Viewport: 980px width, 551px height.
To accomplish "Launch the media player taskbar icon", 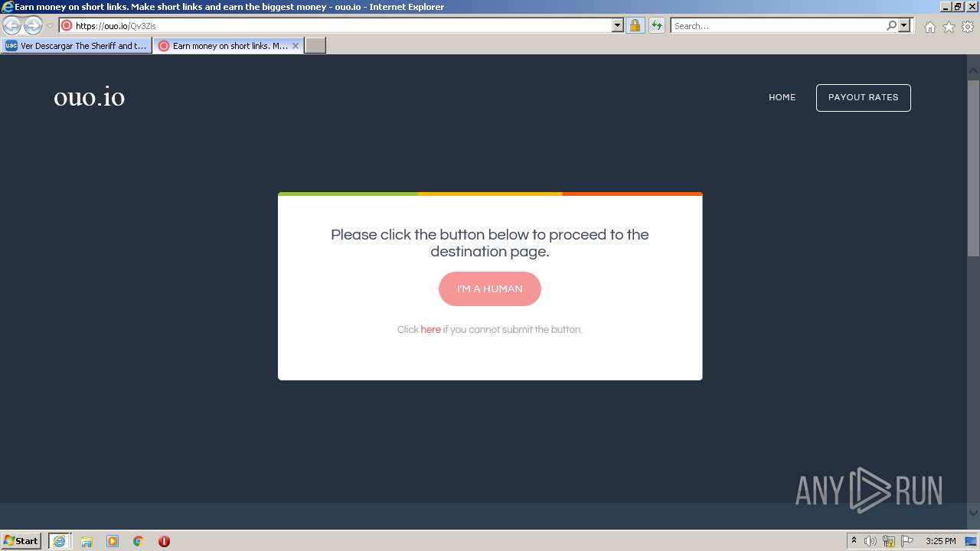I will point(113,541).
